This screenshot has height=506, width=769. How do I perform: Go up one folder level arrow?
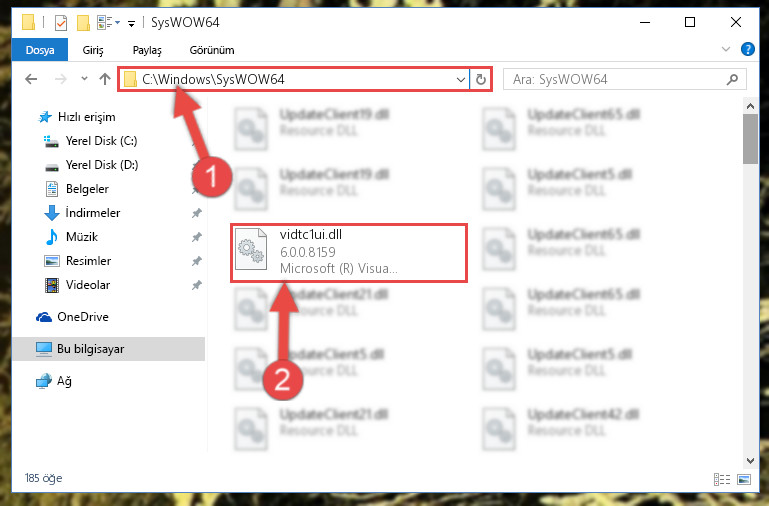coord(104,79)
